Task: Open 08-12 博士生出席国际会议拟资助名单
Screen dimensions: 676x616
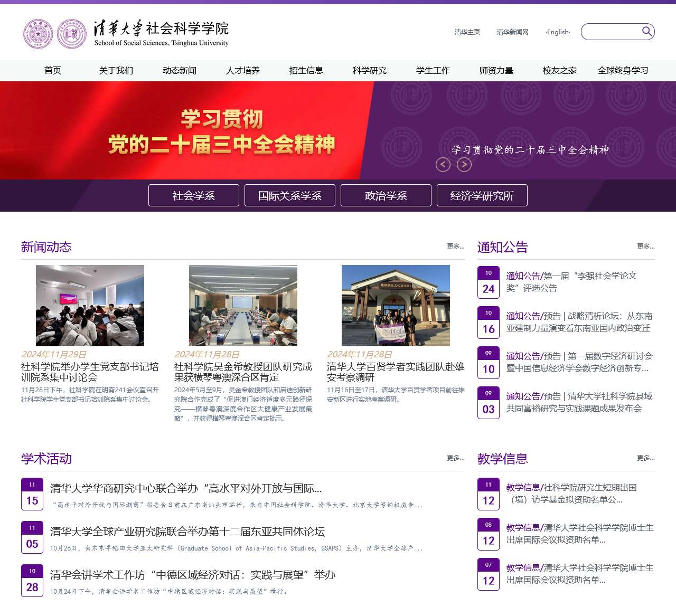Action: click(580, 534)
